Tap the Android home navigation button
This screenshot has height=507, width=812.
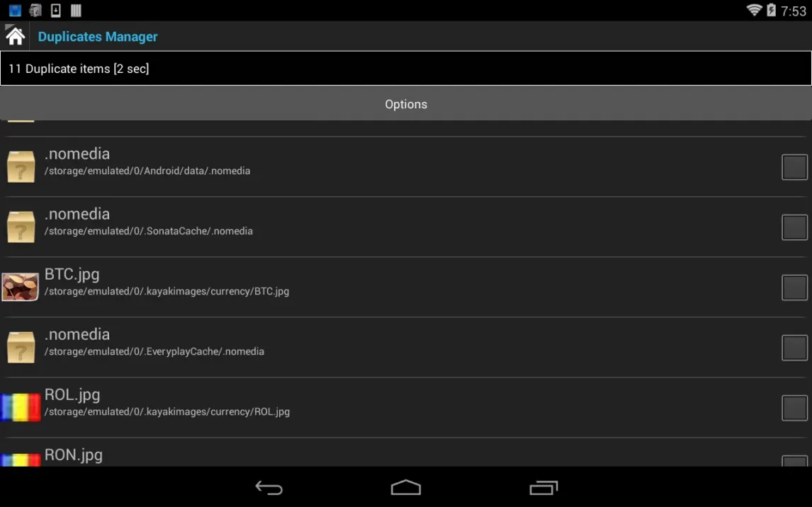(x=406, y=487)
